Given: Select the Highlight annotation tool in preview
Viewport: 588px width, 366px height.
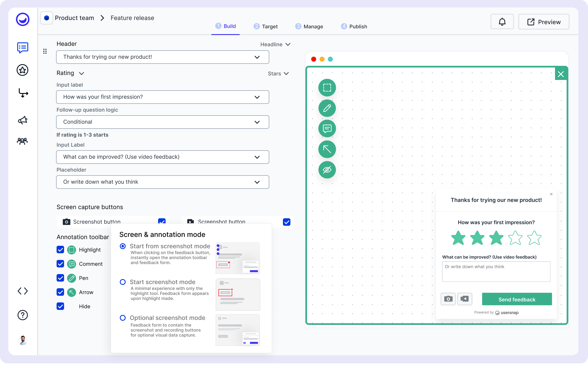Looking at the screenshot, I should click(327, 87).
